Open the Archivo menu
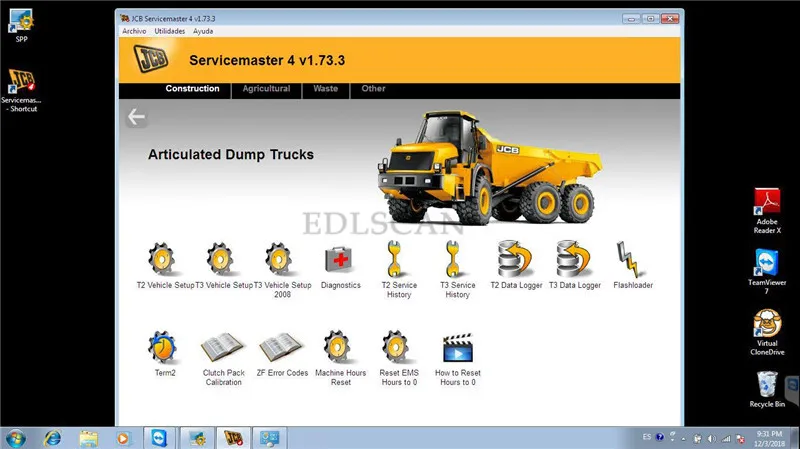Image resolution: width=800 pixels, height=449 pixels. click(134, 31)
